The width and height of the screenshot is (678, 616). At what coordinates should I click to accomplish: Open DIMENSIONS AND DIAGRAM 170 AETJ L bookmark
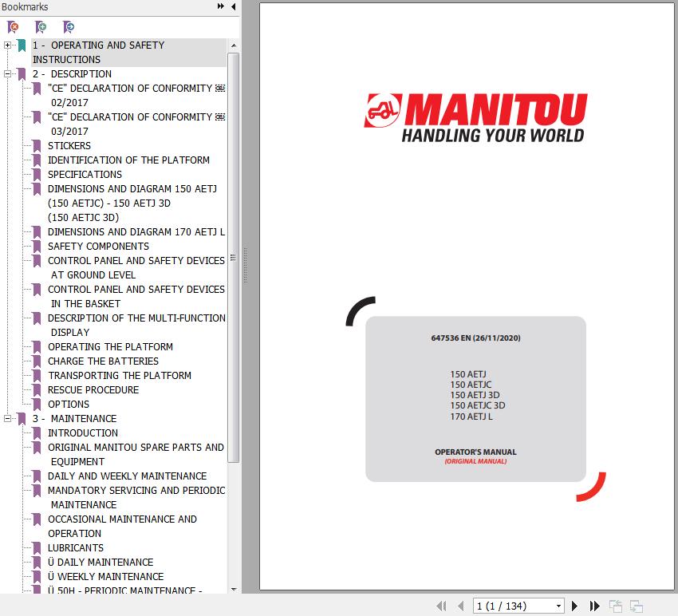tap(136, 232)
